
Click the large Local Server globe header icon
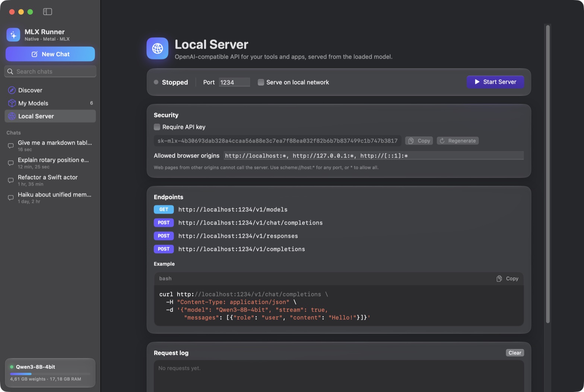[158, 48]
